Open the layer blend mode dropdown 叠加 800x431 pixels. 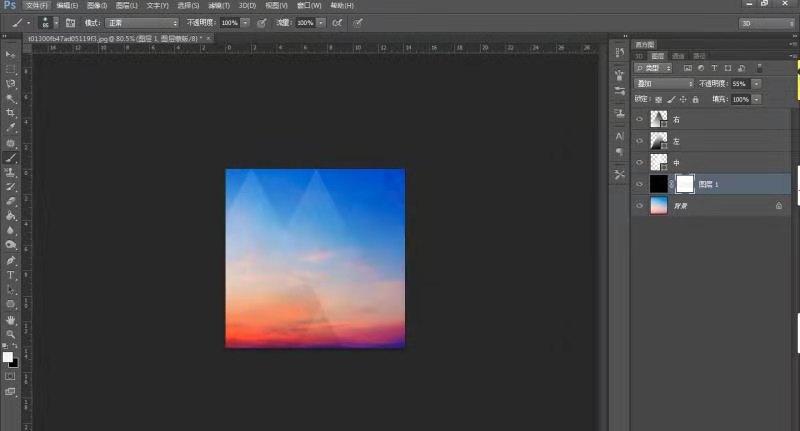tap(664, 84)
